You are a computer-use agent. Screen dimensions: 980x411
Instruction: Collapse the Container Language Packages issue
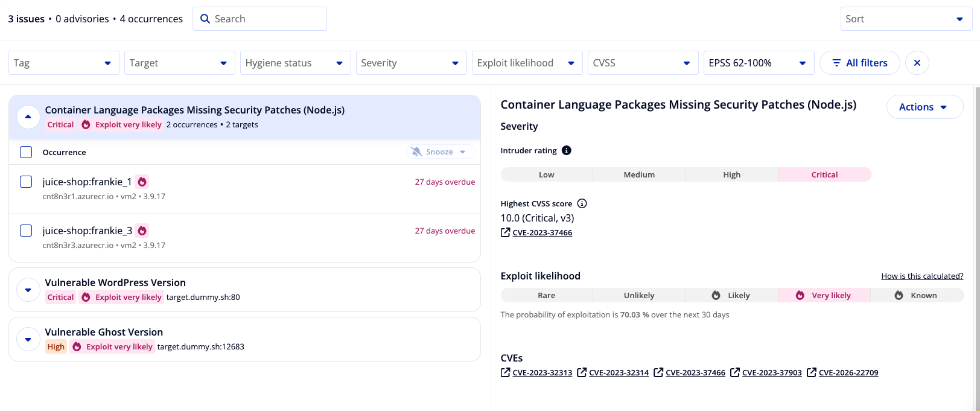coord(28,116)
